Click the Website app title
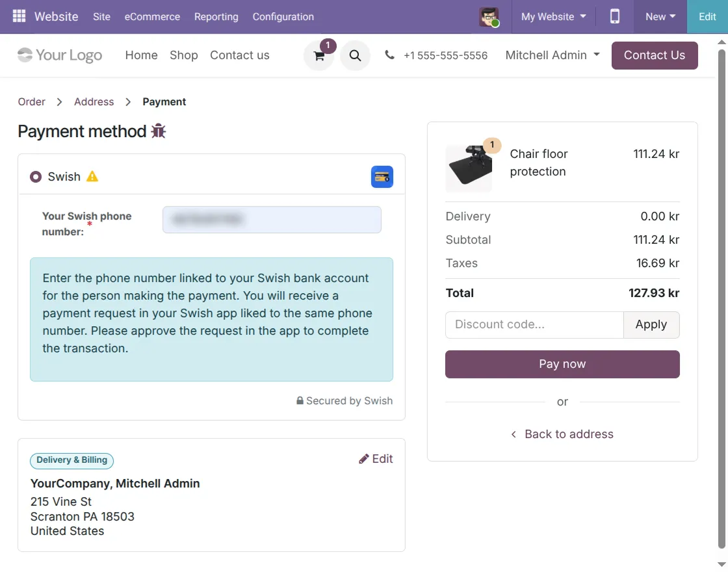The width and height of the screenshot is (728, 572). click(56, 17)
